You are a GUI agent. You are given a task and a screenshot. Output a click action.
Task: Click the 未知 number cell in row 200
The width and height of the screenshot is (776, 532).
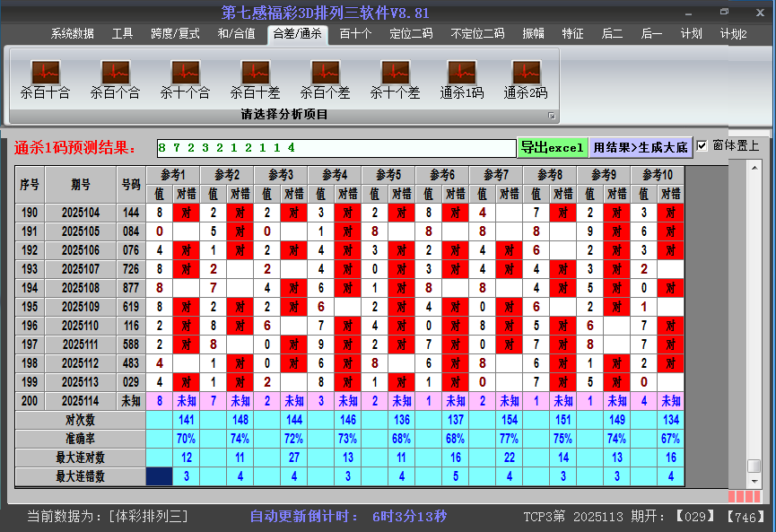131,401
